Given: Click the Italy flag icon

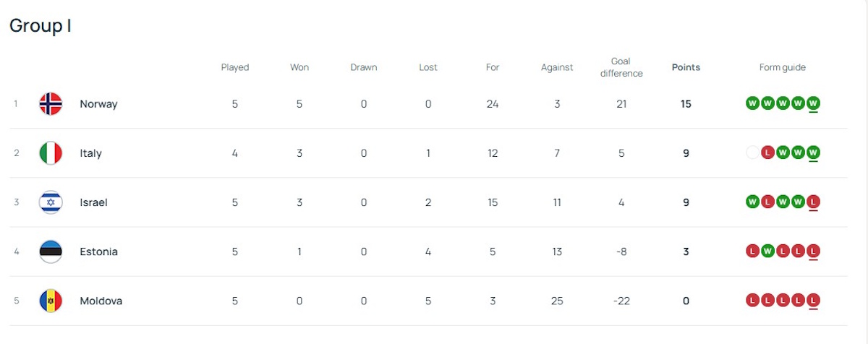Looking at the screenshot, I should (51, 153).
